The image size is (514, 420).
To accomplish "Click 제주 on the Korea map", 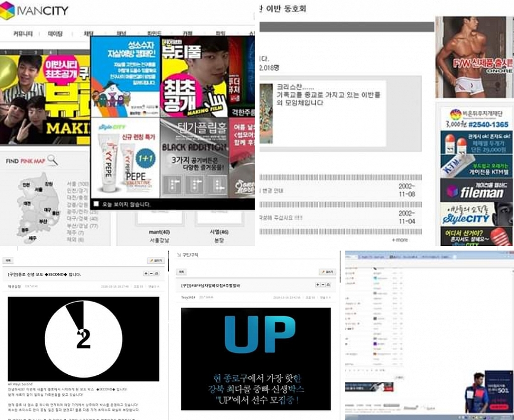I will (33, 238).
